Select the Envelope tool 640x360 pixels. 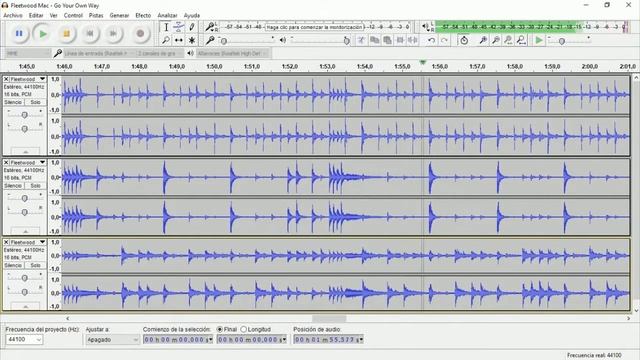178,27
